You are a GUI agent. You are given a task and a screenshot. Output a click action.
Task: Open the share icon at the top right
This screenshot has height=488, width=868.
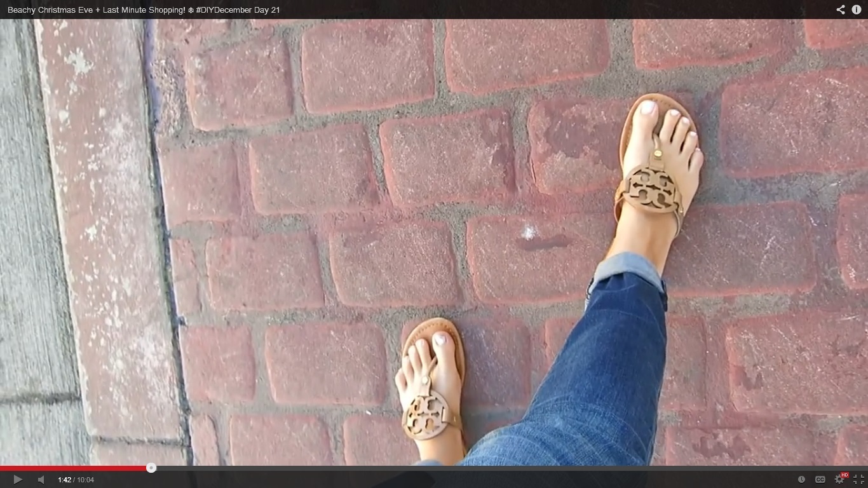841,10
